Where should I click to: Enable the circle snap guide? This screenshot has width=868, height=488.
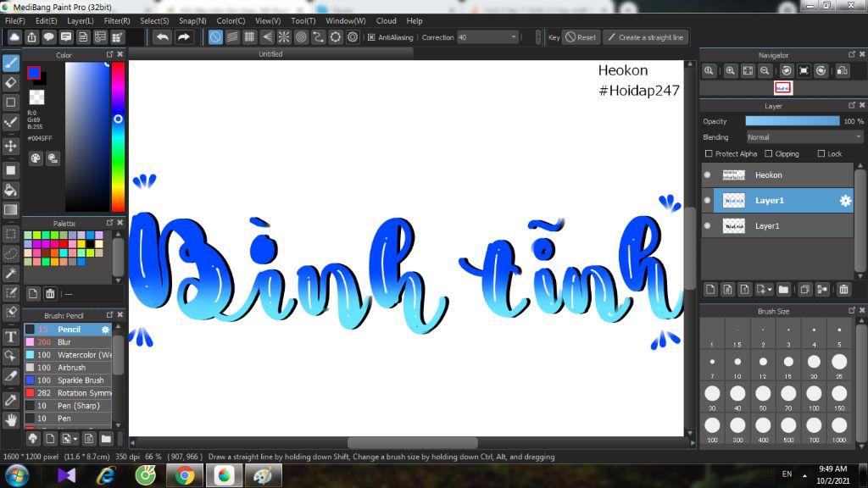(x=301, y=37)
